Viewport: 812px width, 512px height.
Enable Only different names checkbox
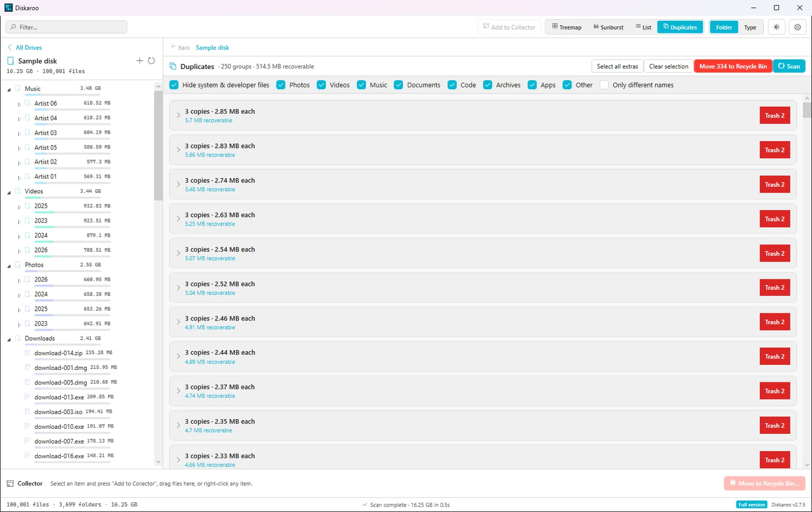coord(604,85)
